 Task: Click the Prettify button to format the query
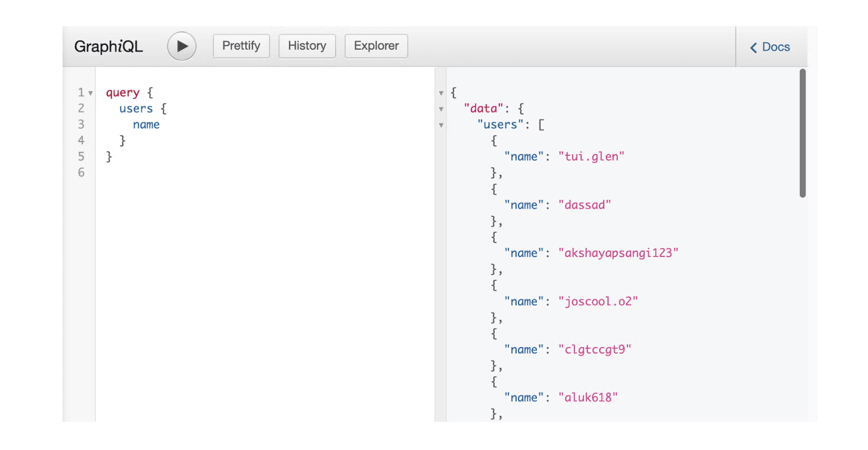click(241, 46)
